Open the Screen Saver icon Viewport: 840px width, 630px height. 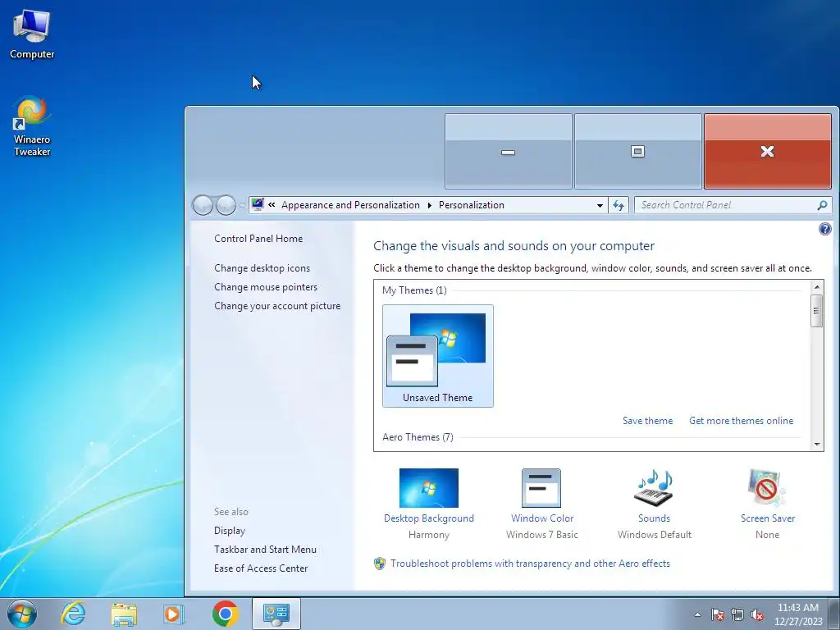[x=767, y=488]
